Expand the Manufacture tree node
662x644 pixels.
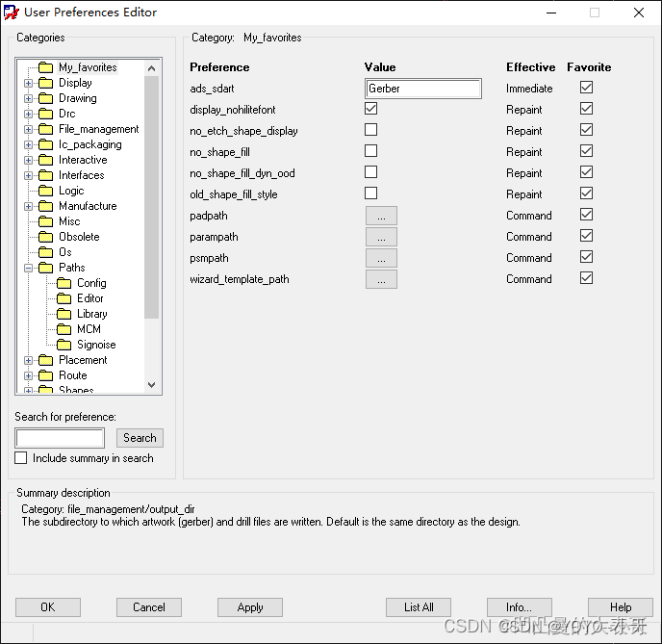pyautogui.click(x=28, y=207)
